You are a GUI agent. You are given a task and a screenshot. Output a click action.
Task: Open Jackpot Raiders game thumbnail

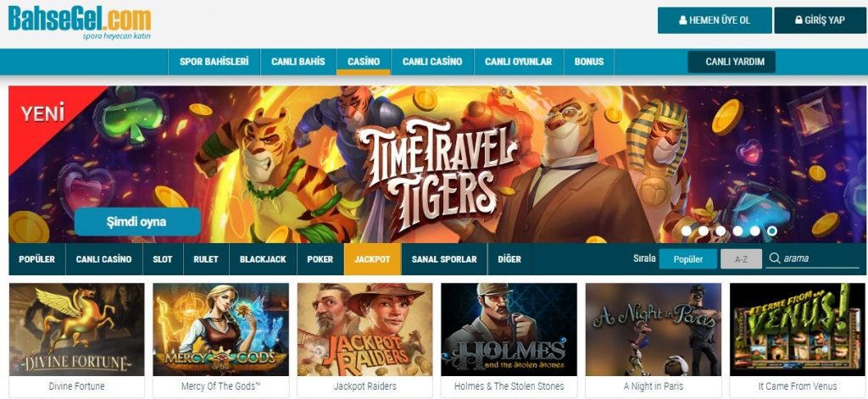pos(364,330)
